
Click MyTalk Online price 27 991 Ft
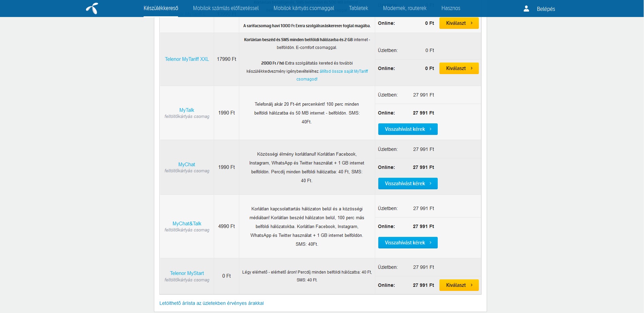pyautogui.click(x=423, y=113)
